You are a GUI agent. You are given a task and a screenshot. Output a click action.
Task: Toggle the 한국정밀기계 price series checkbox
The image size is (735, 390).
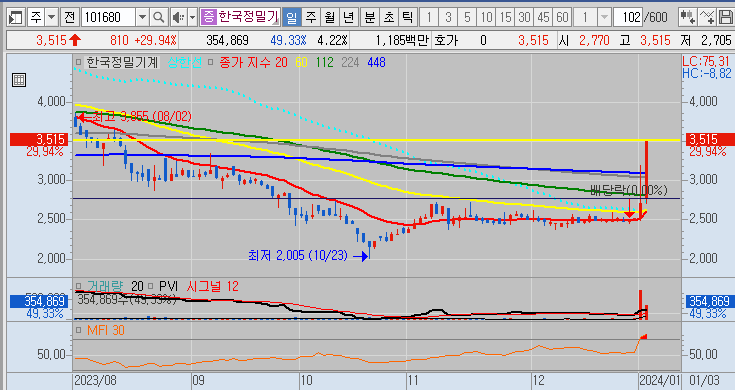pos(78,62)
